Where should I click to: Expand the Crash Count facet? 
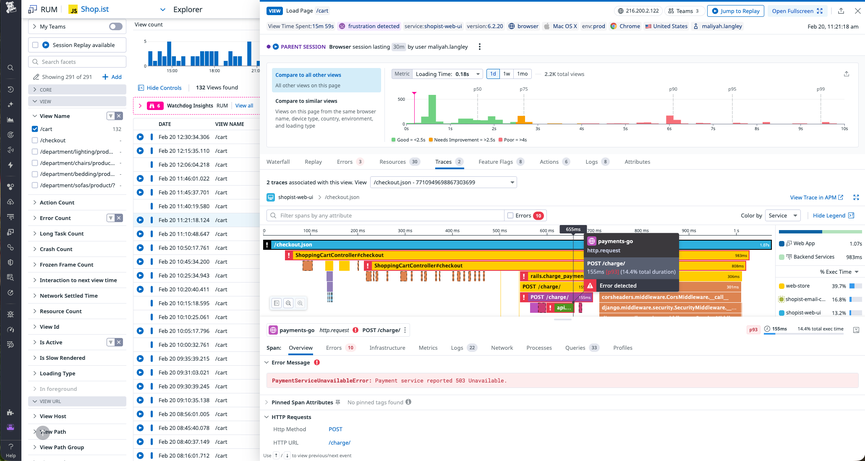click(x=35, y=249)
